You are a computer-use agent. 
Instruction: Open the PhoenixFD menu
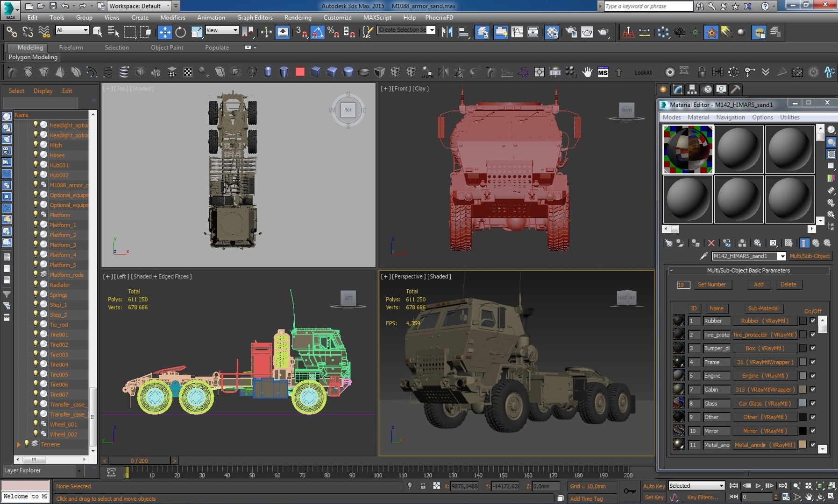pos(439,17)
